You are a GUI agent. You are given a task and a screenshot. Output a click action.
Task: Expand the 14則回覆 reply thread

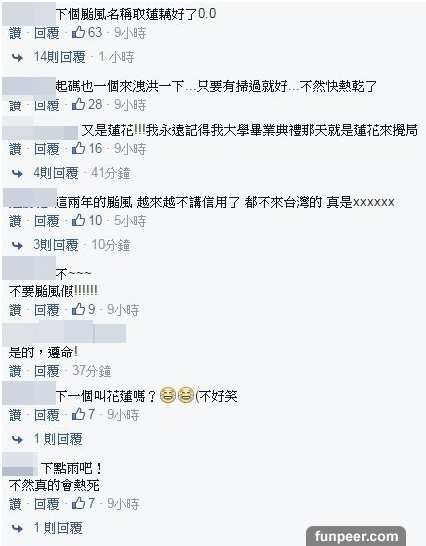(x=60, y=57)
